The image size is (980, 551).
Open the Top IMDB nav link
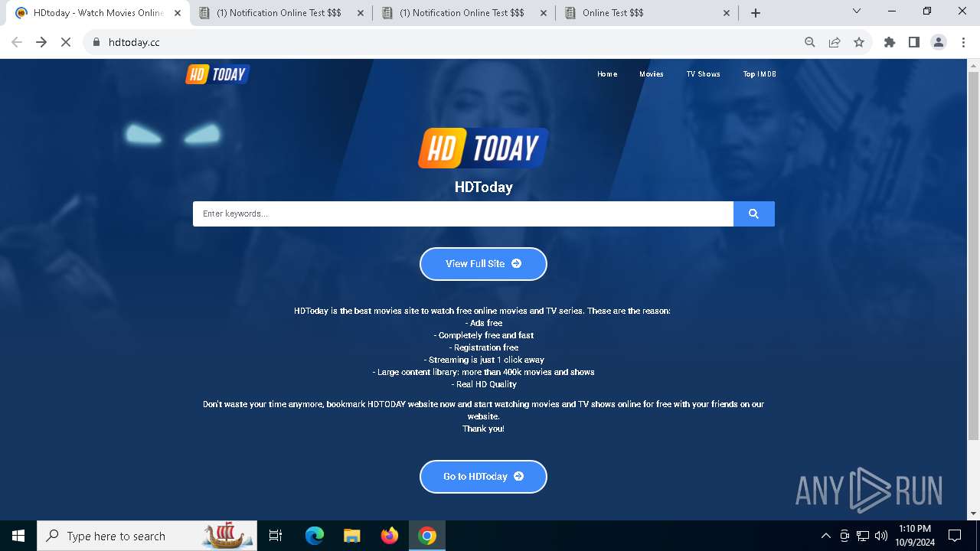coord(759,74)
